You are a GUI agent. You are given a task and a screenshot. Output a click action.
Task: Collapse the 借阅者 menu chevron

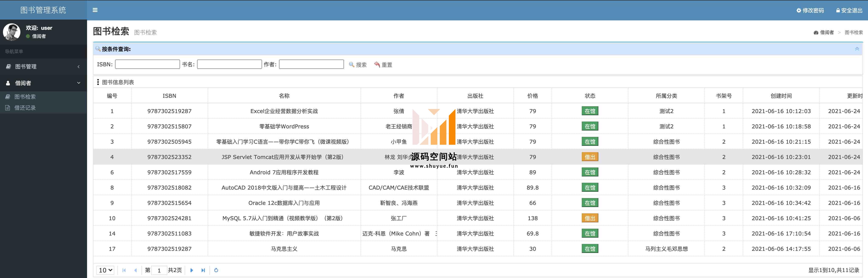(x=79, y=83)
